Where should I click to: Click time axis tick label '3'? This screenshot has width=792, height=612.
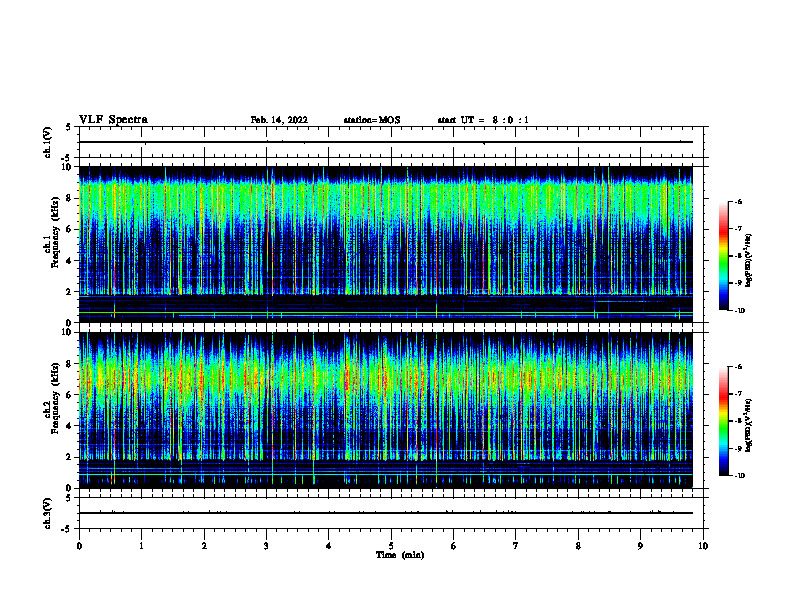[x=266, y=546]
